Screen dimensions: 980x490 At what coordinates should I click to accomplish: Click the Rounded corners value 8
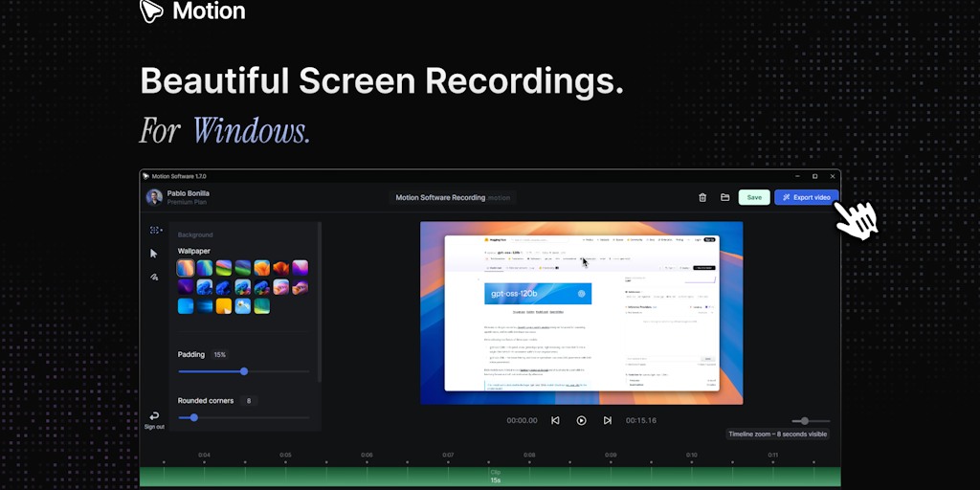tap(249, 401)
